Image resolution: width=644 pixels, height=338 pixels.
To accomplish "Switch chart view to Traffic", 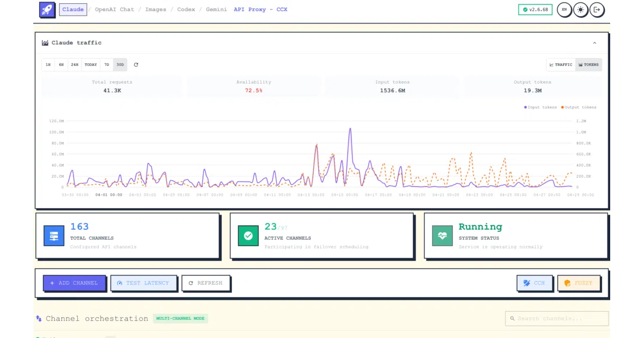I will [561, 65].
